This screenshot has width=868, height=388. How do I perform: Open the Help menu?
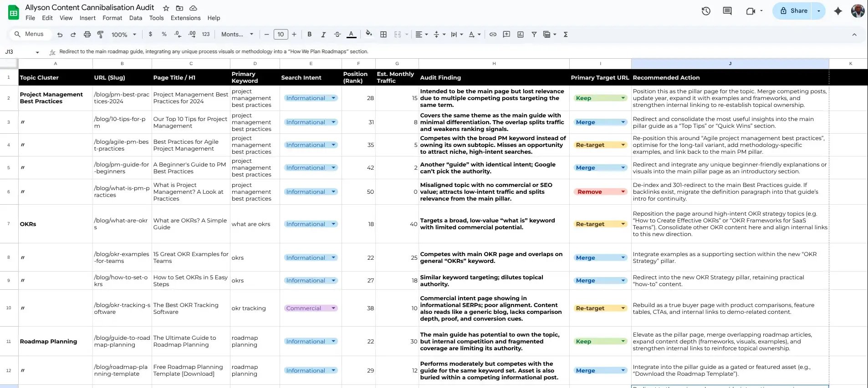[214, 18]
